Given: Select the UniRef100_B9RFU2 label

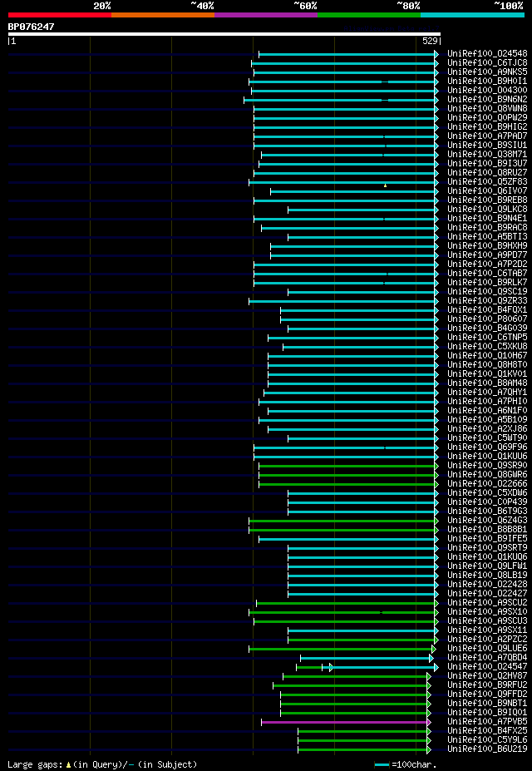Looking at the screenshot, I should (x=487, y=685).
